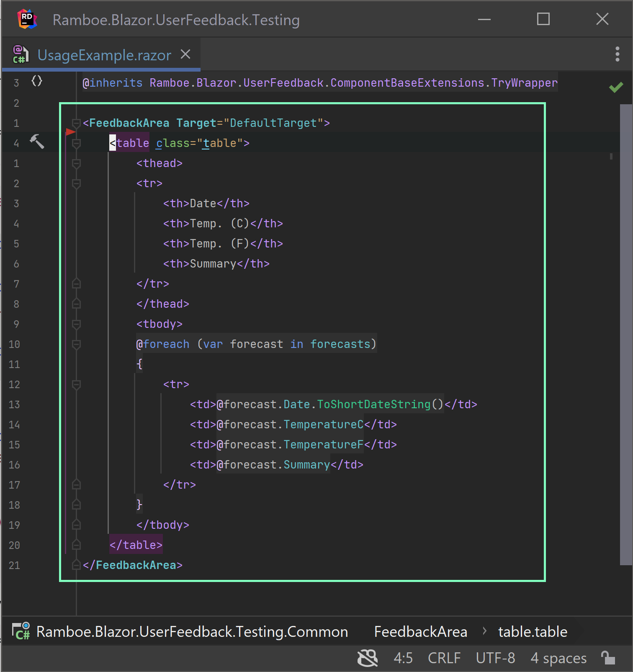This screenshot has width=633, height=672.
Task: Click the vertical editor scrollbar
Action: (626, 335)
